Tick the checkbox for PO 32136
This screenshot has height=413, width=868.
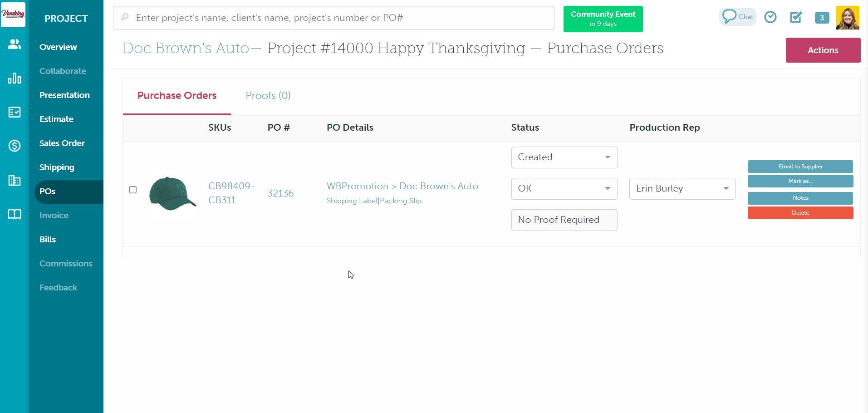click(133, 190)
